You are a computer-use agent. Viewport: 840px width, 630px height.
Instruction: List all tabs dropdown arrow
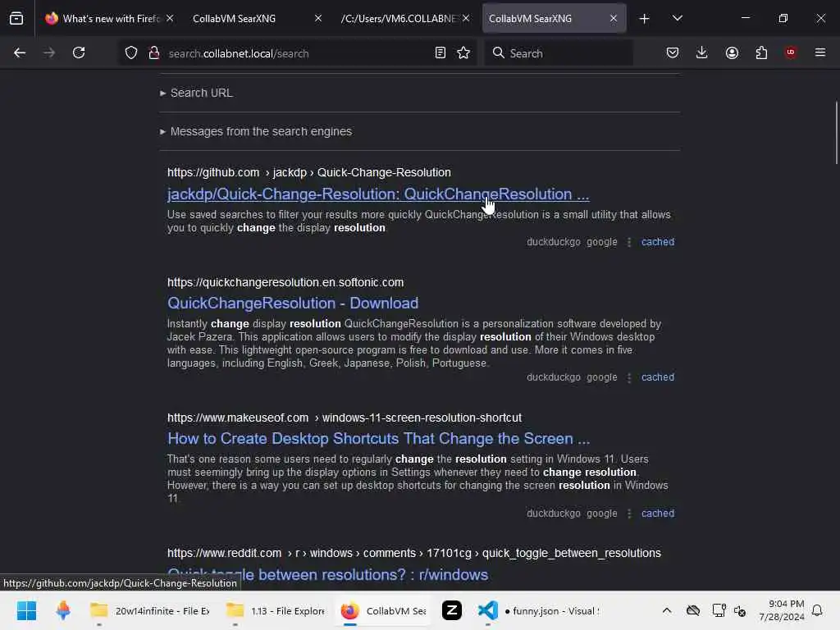coord(678,19)
